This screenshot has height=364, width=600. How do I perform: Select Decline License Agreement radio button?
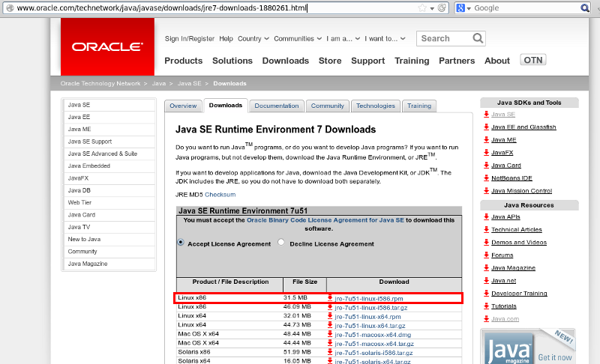point(281,242)
